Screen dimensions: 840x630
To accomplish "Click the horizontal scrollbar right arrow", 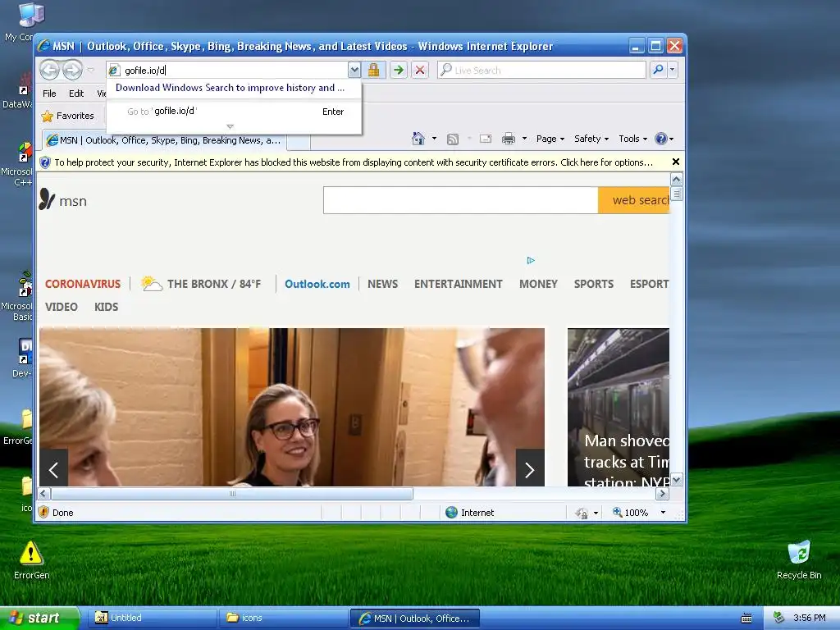I will coord(663,494).
